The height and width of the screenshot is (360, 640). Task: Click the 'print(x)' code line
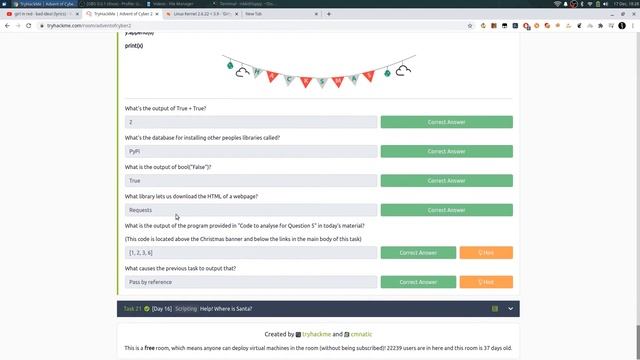pyautogui.click(x=134, y=46)
